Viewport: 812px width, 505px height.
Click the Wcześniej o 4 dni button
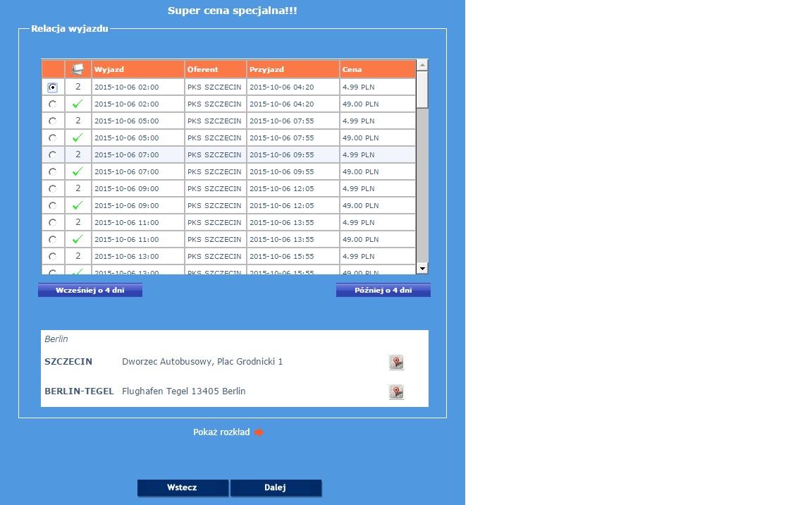[x=90, y=290]
